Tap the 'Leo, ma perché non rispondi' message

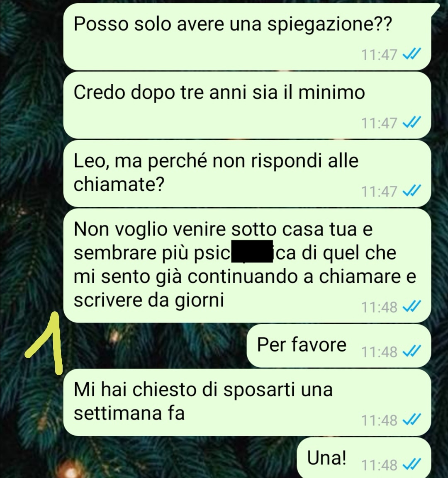click(247, 173)
